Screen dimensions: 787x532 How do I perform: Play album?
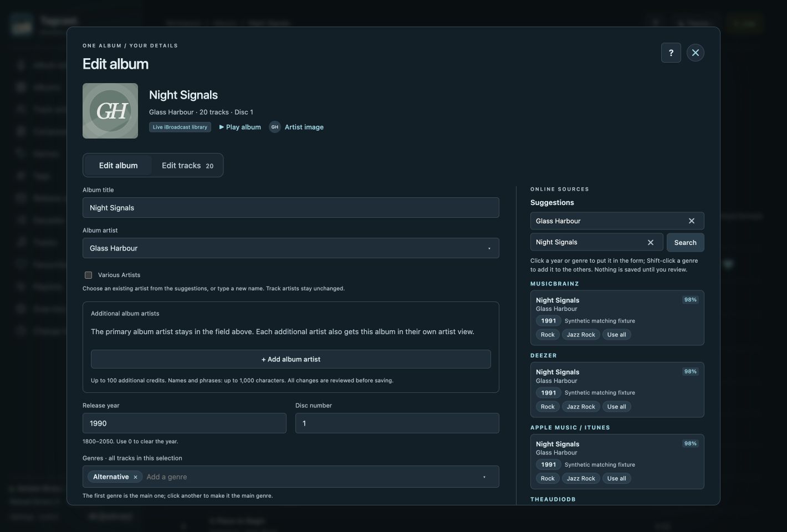(240, 127)
